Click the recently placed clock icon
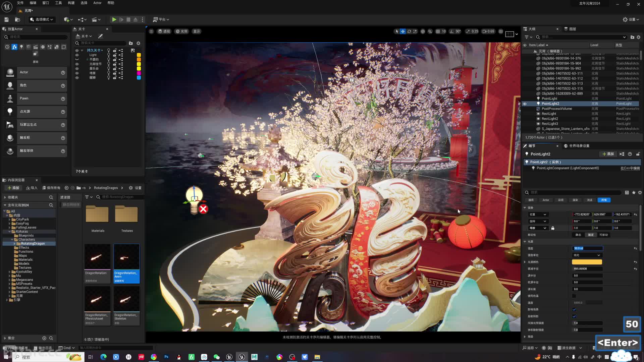 7,47
